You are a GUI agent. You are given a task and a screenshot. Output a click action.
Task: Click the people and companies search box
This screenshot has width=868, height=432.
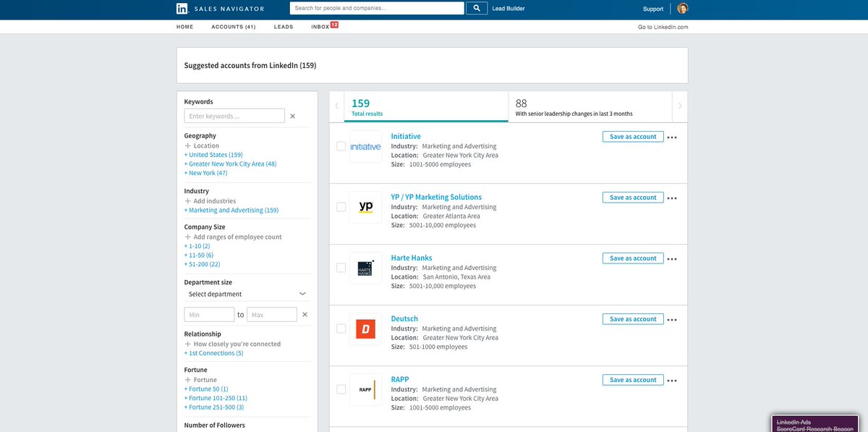click(377, 9)
